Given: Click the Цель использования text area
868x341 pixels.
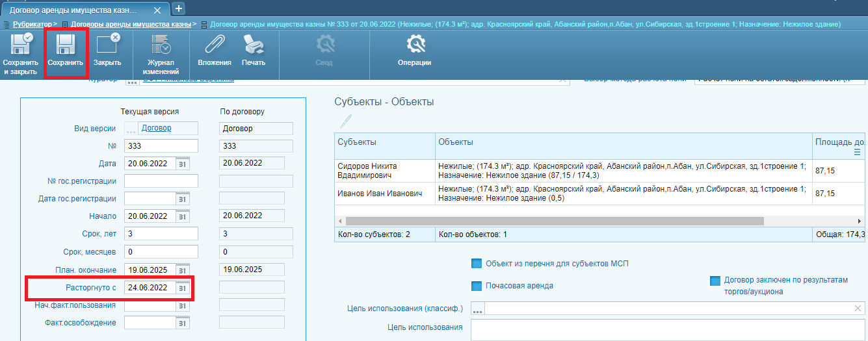Looking at the screenshot, I should coord(668,330).
